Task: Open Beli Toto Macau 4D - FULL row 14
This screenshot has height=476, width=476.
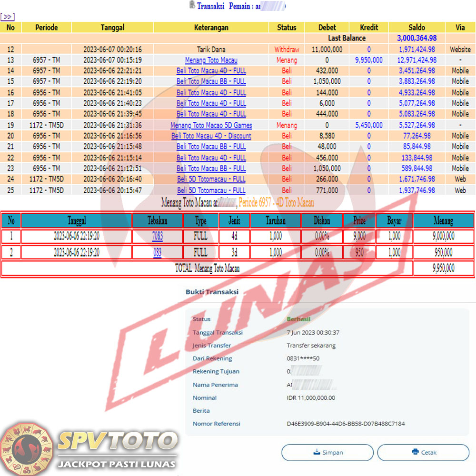Action: (x=211, y=71)
